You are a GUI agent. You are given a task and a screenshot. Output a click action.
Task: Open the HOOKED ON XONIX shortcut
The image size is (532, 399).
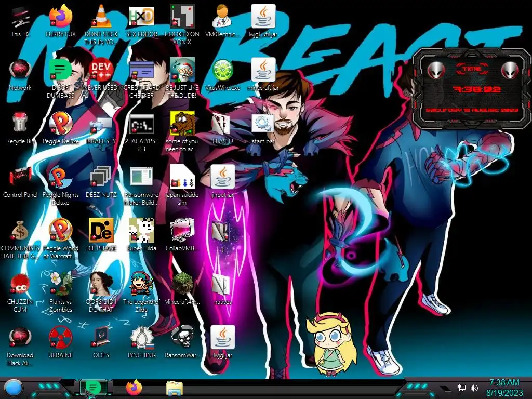coord(182,25)
